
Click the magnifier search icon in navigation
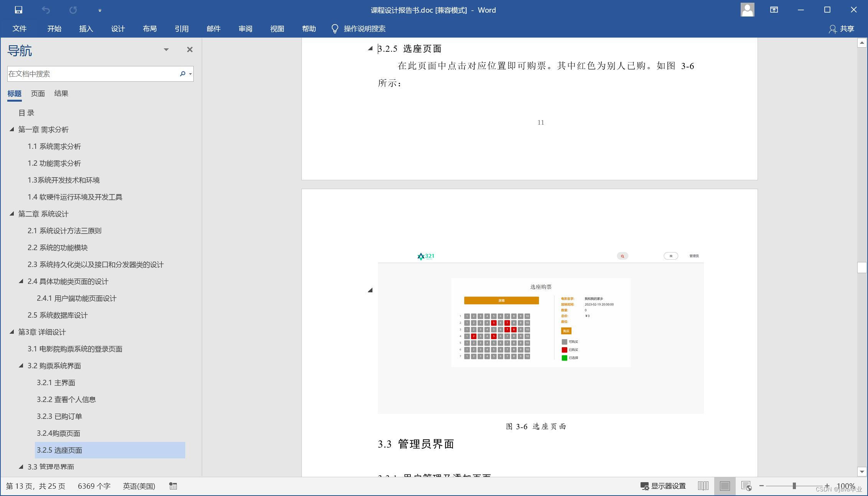(x=183, y=74)
